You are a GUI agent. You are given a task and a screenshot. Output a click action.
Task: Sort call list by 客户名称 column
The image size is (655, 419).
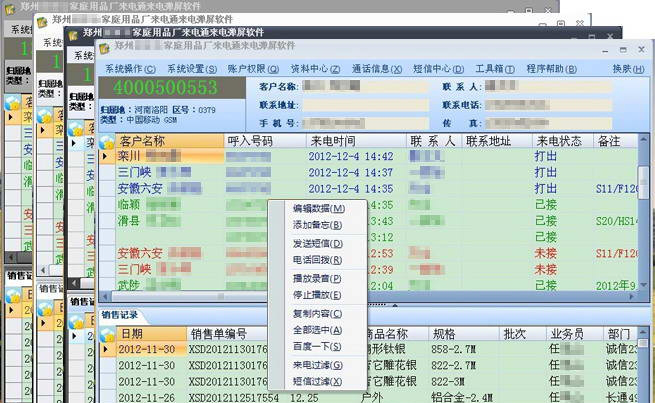tap(170, 141)
